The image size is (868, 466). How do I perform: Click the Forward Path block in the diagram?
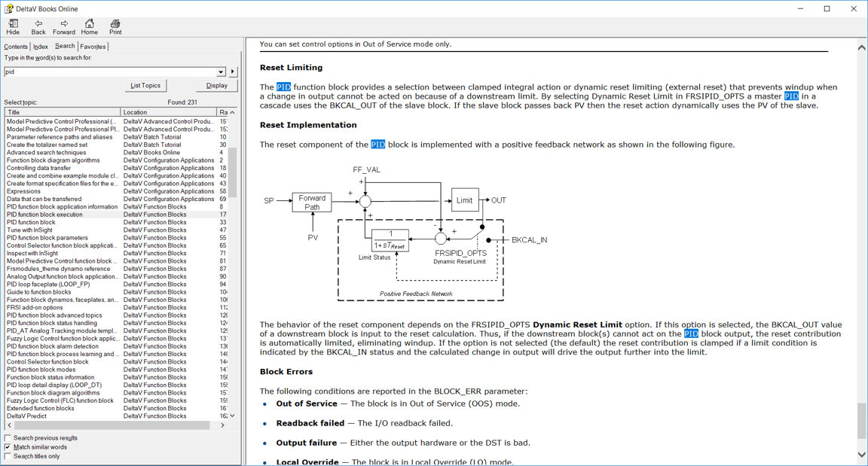coord(312,203)
